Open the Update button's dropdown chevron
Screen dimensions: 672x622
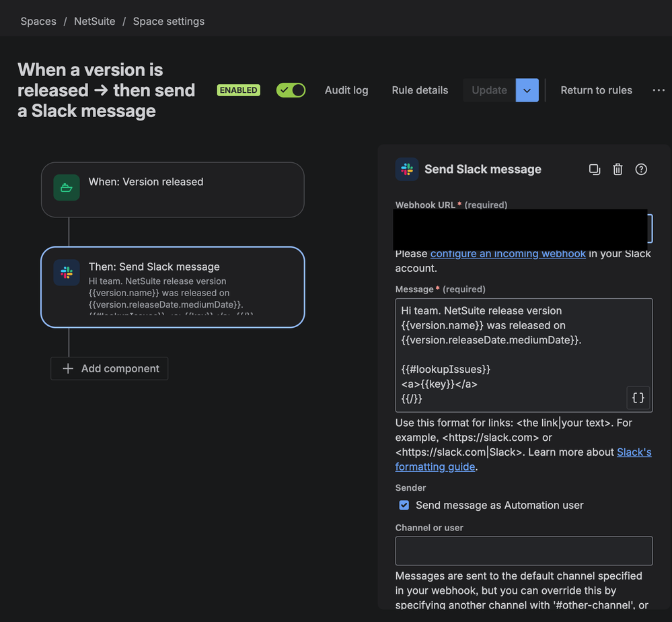[x=527, y=90]
